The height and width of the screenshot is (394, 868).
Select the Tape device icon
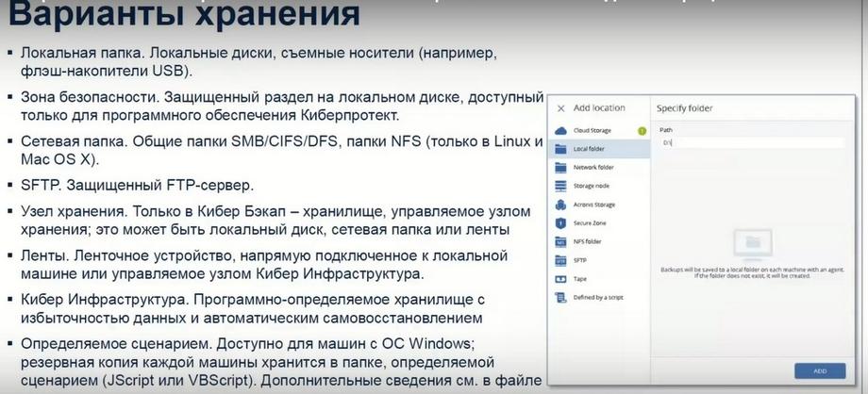coord(560,279)
